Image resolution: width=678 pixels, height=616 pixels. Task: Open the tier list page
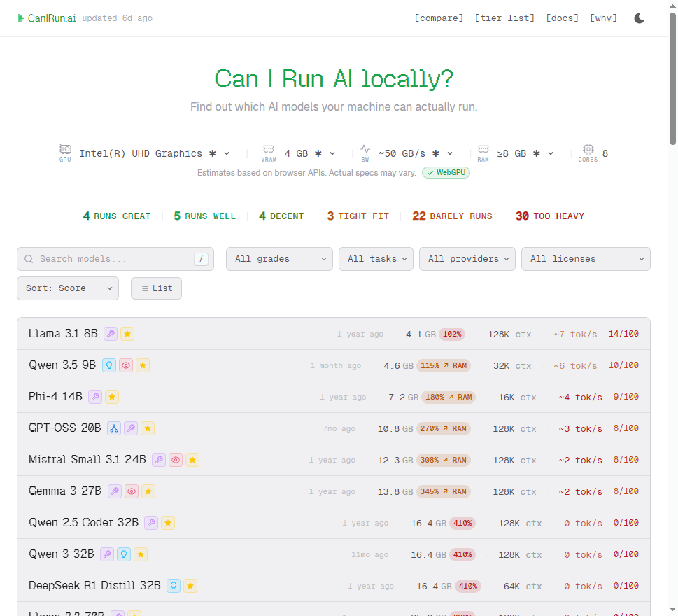pyautogui.click(x=504, y=17)
